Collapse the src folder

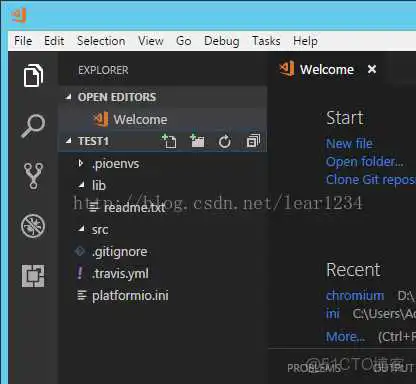click(81, 229)
